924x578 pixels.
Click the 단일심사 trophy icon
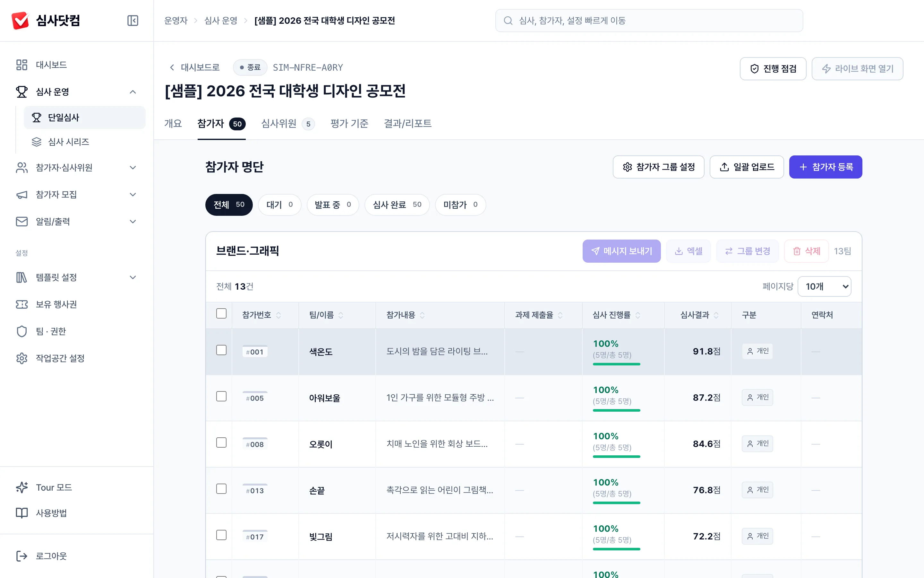[36, 117]
